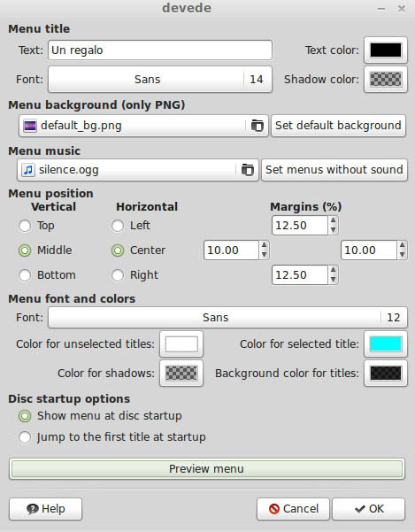415x532 pixels.
Task: Select the Bottom vertical position
Action: pos(25,275)
